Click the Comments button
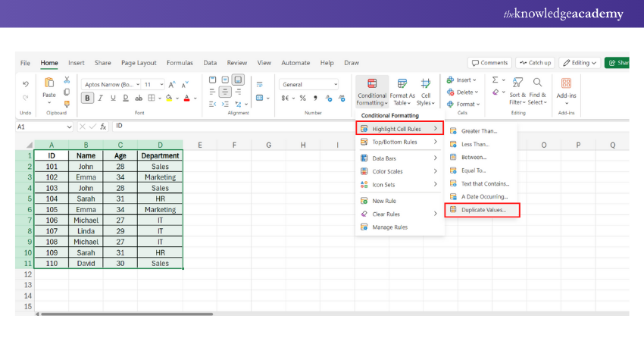Image resolution: width=644 pixels, height=341 pixels. tap(489, 63)
